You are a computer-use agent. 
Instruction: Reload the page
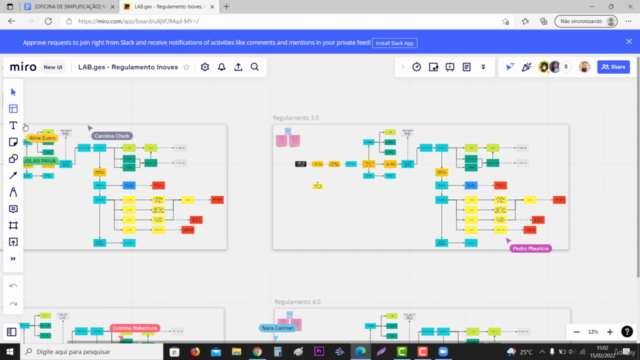pyautogui.click(x=48, y=21)
